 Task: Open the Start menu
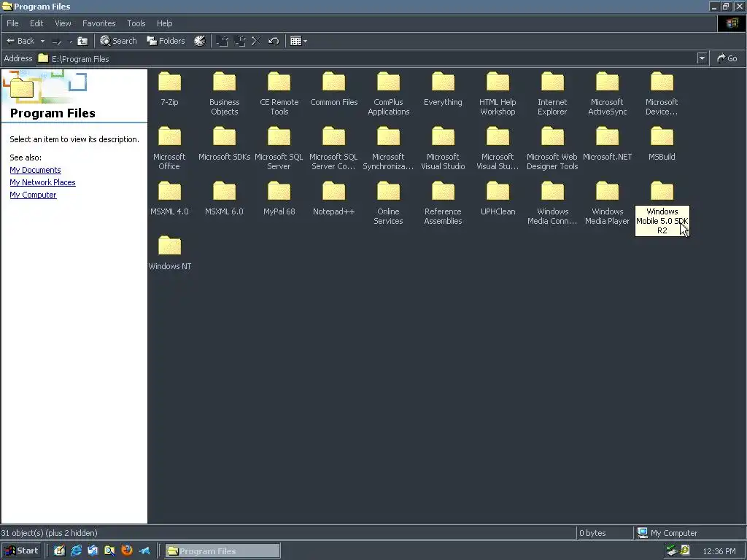21,551
